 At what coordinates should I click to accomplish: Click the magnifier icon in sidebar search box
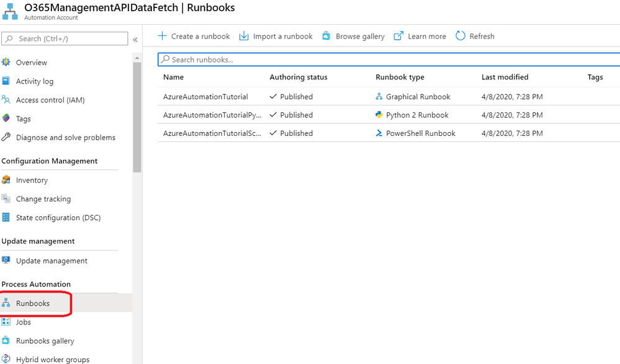click(9, 38)
